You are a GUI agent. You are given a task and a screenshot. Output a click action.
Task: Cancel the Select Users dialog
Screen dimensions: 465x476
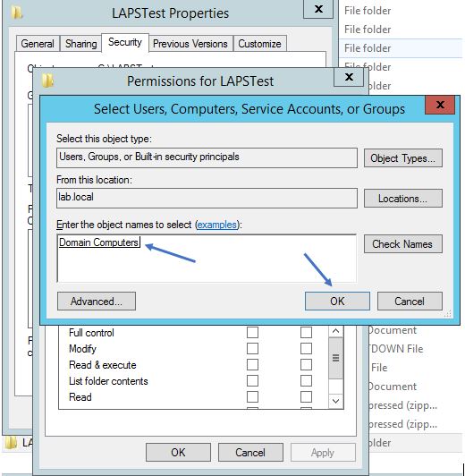coord(410,302)
